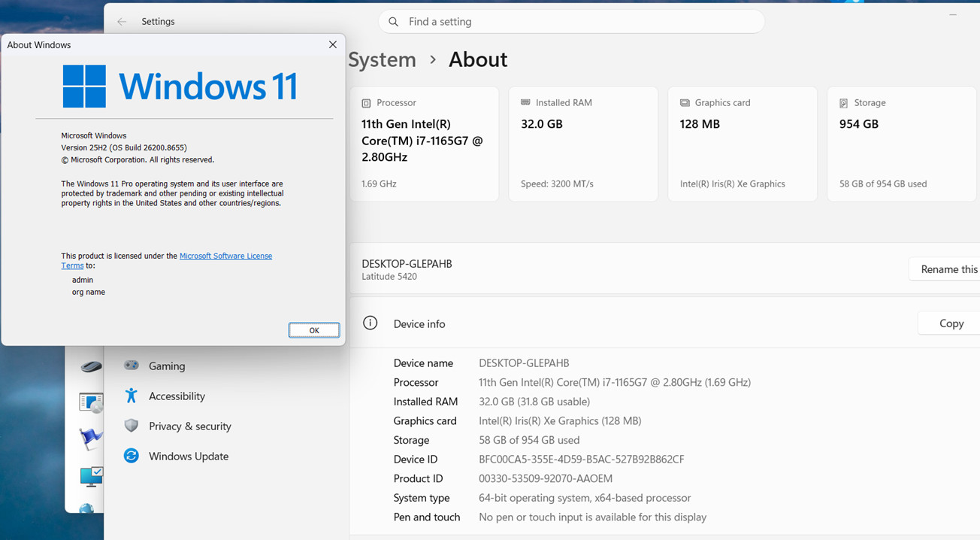Select the Processor value in the Device info list

pyautogui.click(x=615, y=382)
